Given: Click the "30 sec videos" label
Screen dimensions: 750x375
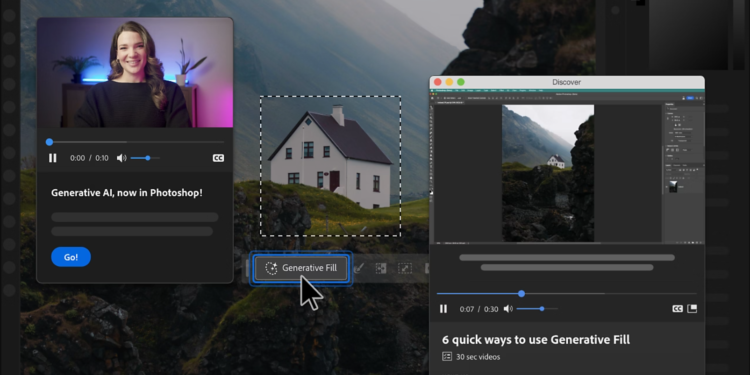Looking at the screenshot, I should coord(478,357).
